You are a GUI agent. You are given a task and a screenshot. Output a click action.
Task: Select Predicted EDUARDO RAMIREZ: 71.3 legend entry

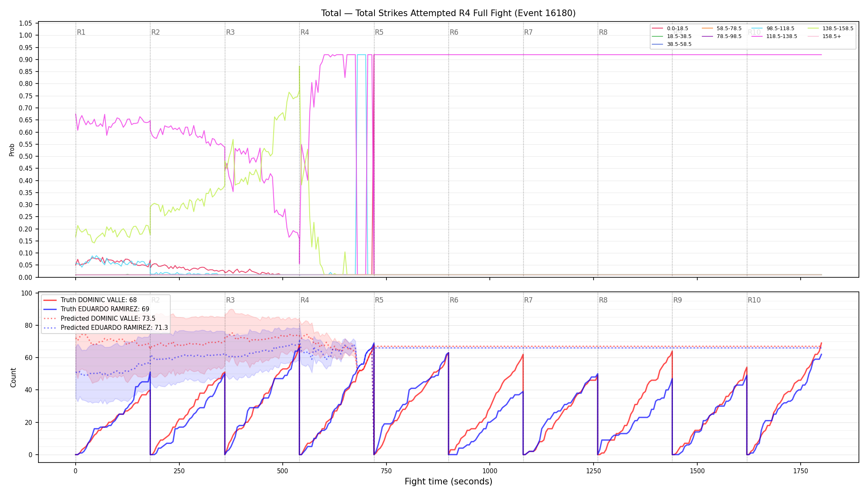click(106, 328)
